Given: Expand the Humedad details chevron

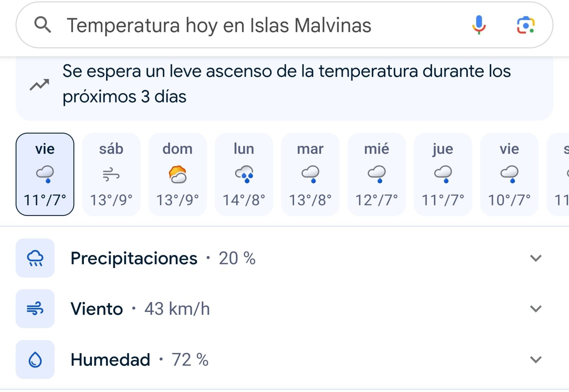Looking at the screenshot, I should click(536, 359).
